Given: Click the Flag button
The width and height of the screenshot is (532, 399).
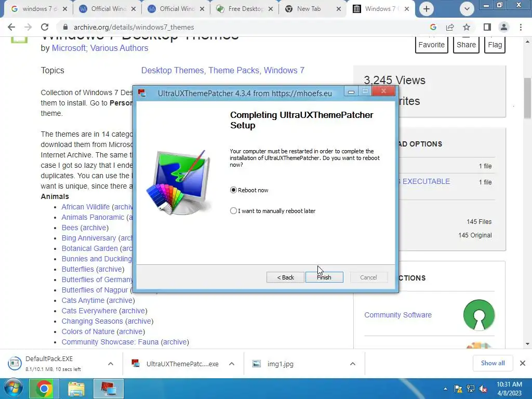Looking at the screenshot, I should [x=495, y=45].
